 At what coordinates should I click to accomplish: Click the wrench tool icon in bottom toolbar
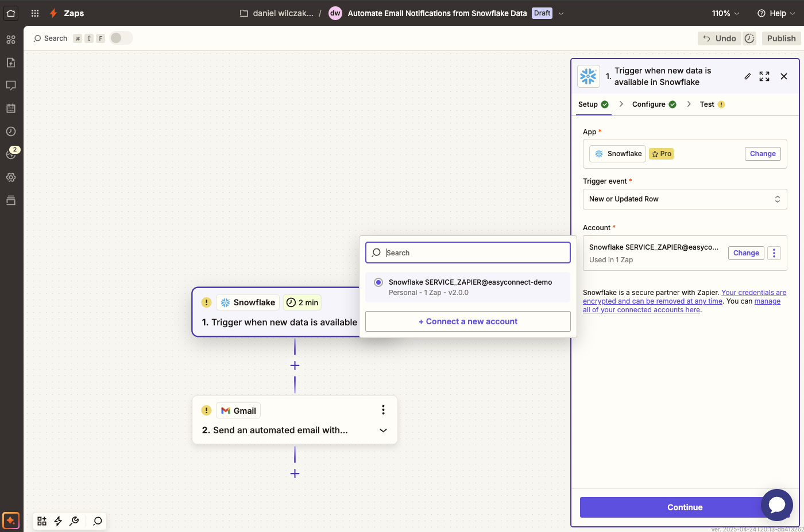[x=74, y=521]
